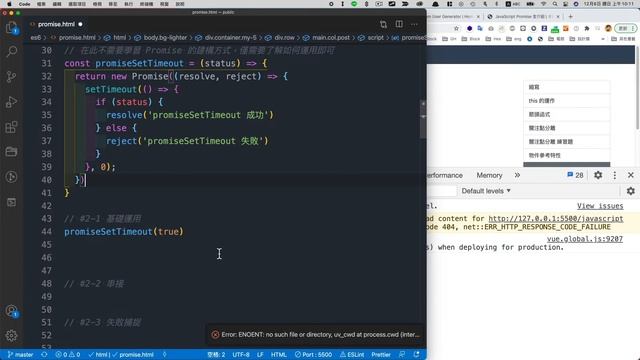
Task: Close the JavaScript Promise browser tab
Action: click(558, 16)
